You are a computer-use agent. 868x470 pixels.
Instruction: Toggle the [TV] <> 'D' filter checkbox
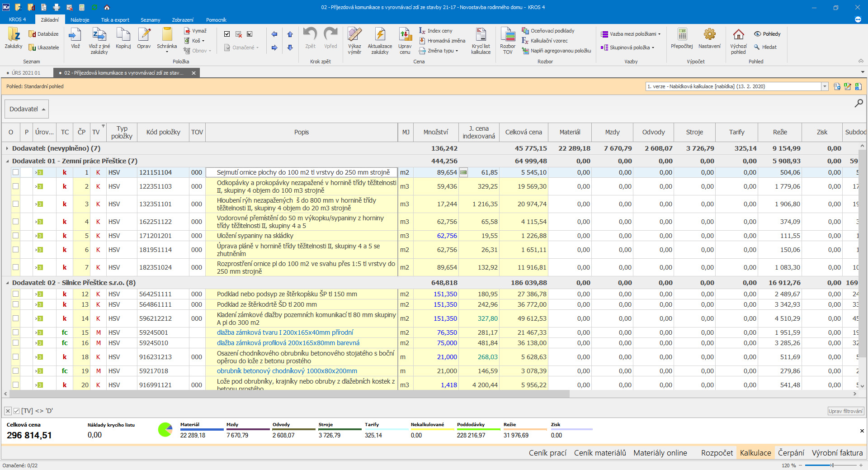[x=17, y=411]
